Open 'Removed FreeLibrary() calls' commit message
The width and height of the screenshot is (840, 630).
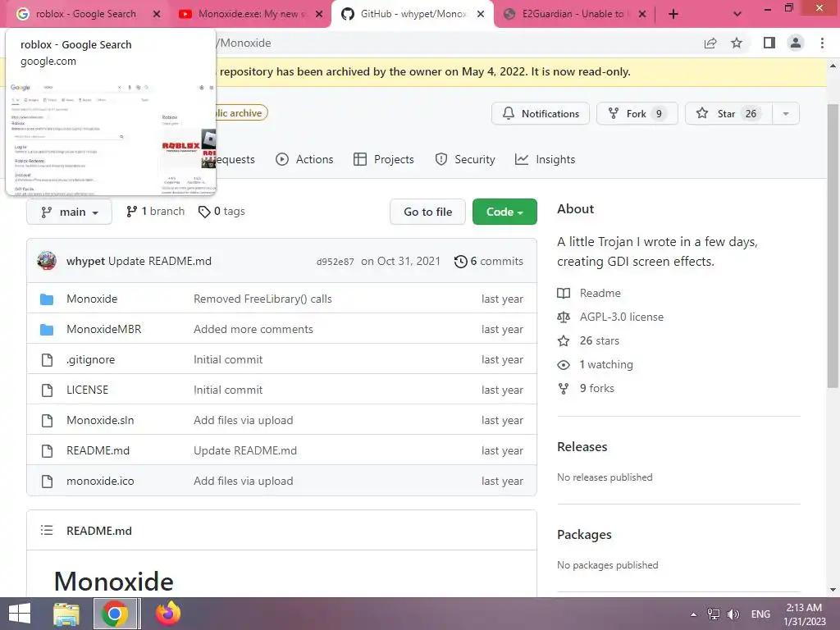click(263, 299)
